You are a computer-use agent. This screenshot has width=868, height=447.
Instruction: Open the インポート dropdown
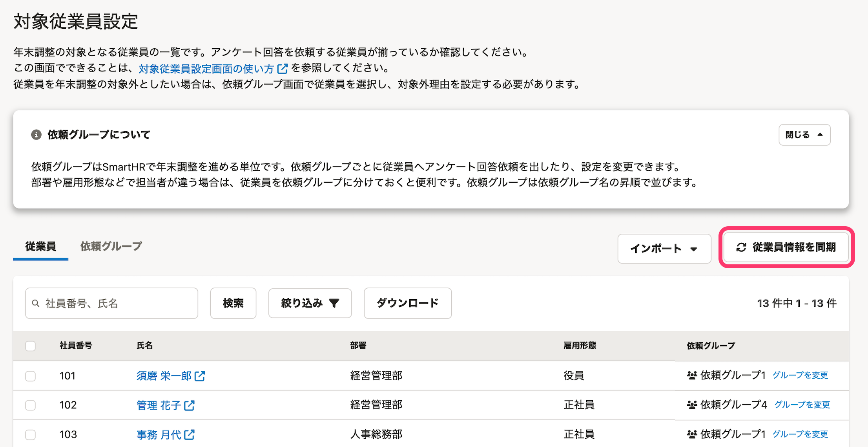click(664, 249)
